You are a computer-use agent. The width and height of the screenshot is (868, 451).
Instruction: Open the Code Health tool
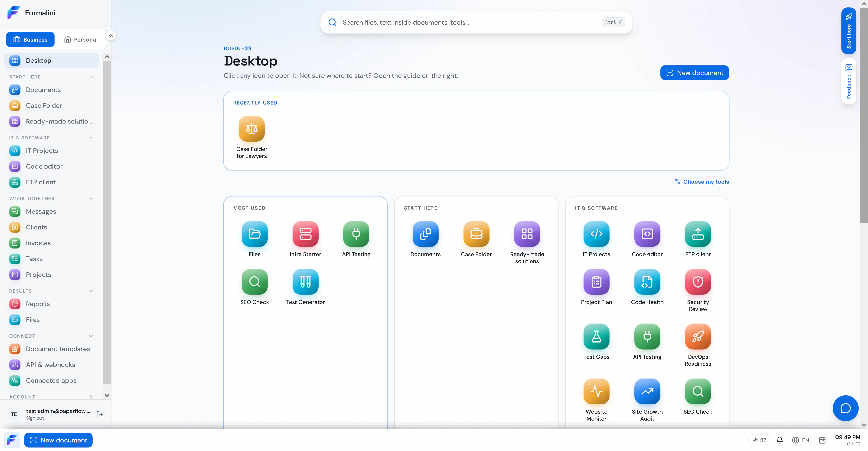tap(647, 287)
